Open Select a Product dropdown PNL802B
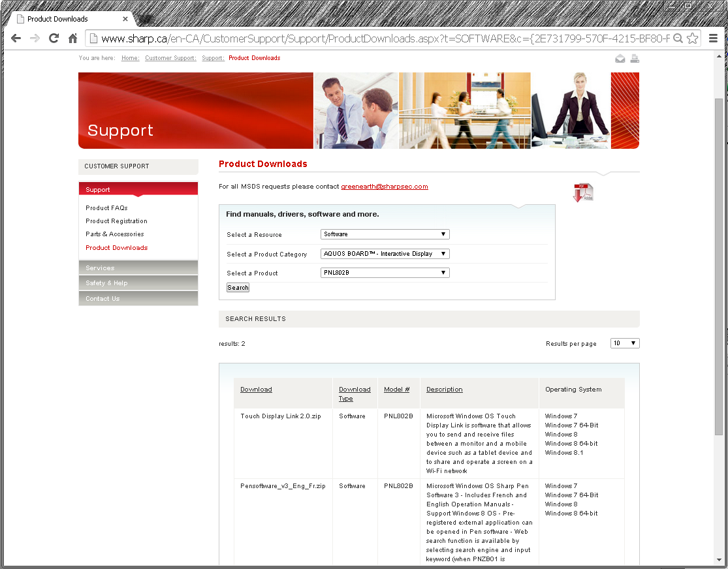The width and height of the screenshot is (728, 569). coord(385,273)
